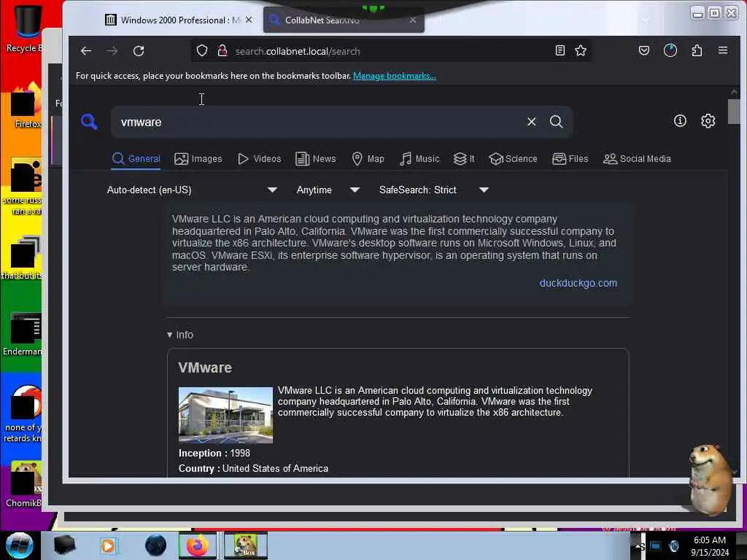Click the SearXNG magnifier logo
This screenshot has width=747, height=560.
[x=89, y=122]
